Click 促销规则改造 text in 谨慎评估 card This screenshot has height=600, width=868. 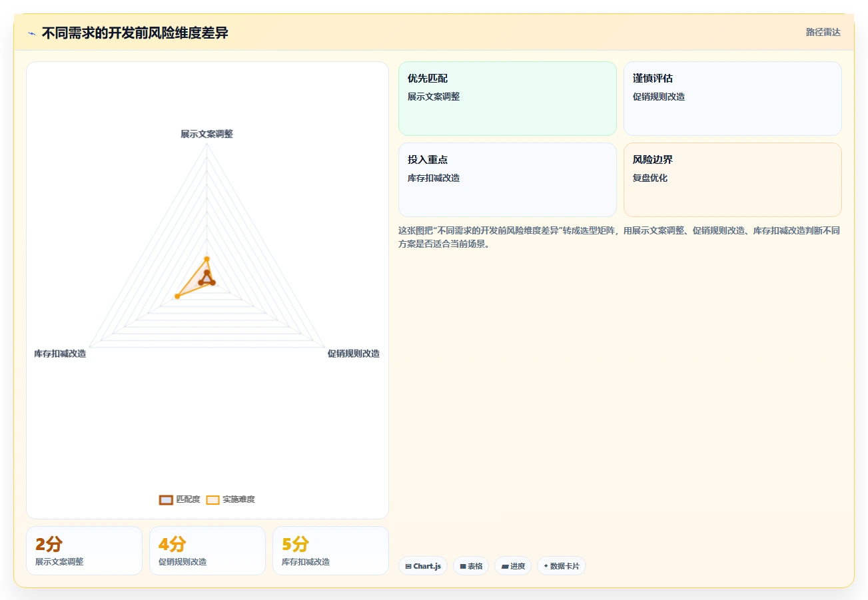[659, 97]
